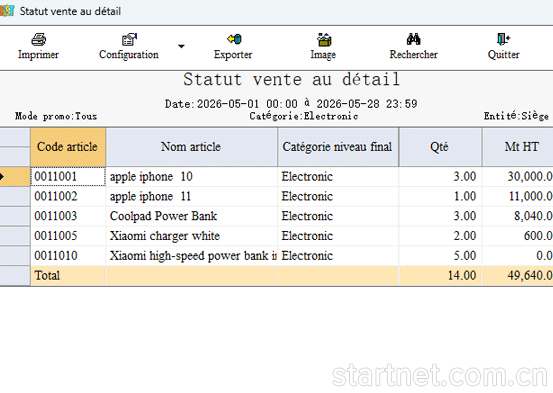The height and width of the screenshot is (393, 553).
Task: Click the Exporter icon
Action: click(233, 39)
